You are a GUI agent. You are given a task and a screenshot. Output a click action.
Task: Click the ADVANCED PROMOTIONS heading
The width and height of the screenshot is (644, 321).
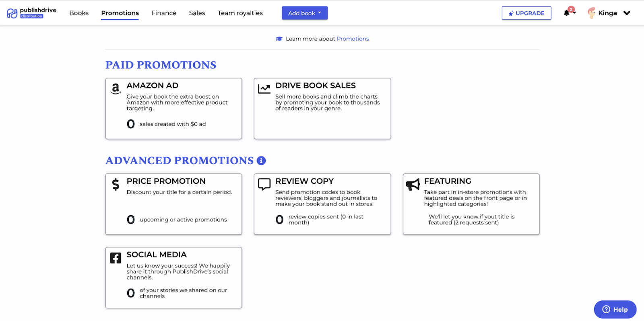coord(180,160)
